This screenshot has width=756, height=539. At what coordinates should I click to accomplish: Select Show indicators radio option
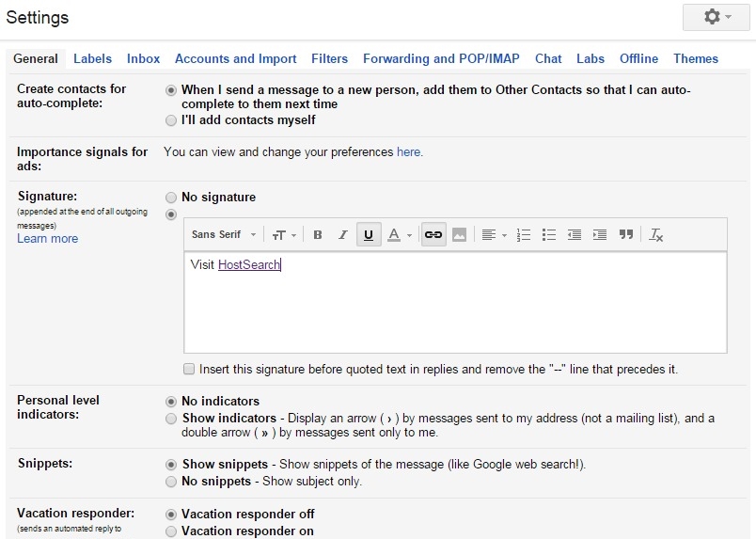[x=170, y=419]
